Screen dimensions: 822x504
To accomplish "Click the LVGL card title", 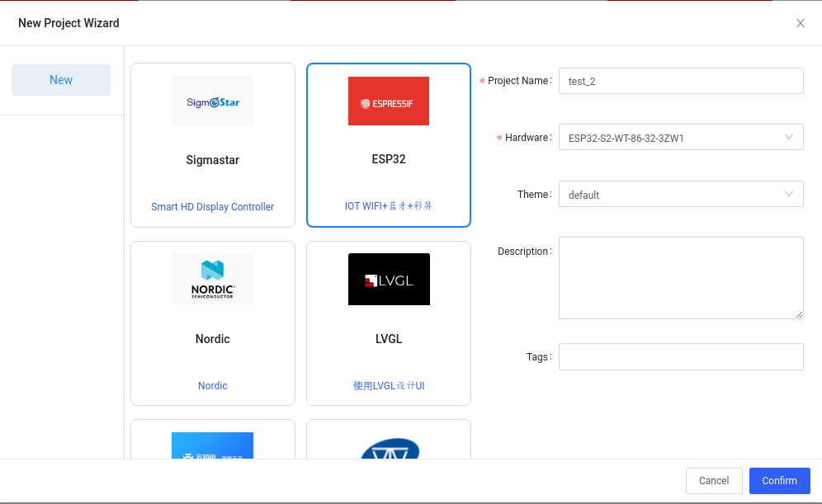I will point(389,339).
